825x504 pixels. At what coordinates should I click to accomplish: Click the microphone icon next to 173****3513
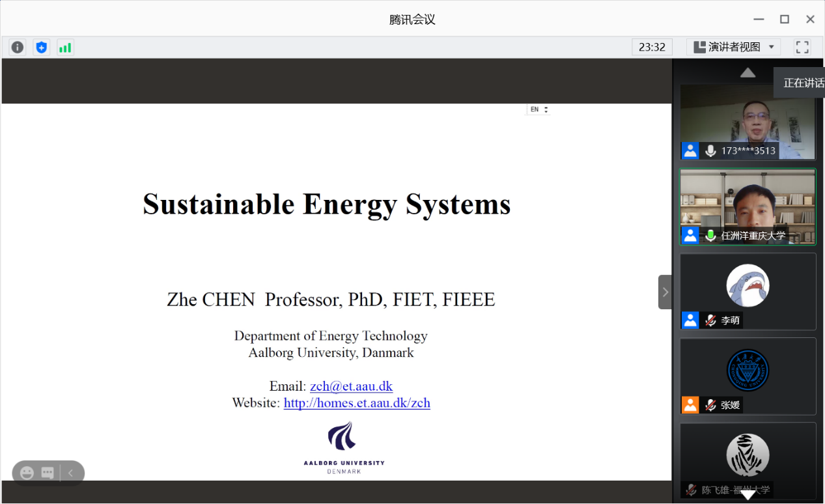point(710,150)
